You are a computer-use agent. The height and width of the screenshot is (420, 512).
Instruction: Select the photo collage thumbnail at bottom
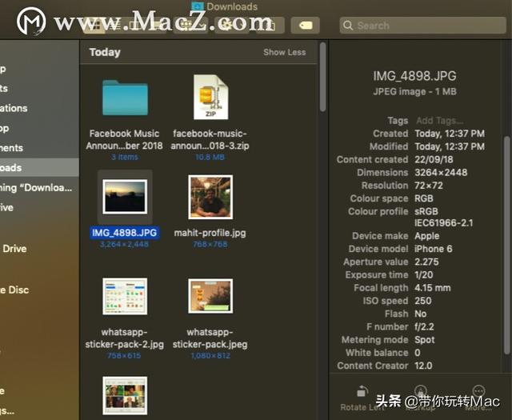[x=125, y=395]
